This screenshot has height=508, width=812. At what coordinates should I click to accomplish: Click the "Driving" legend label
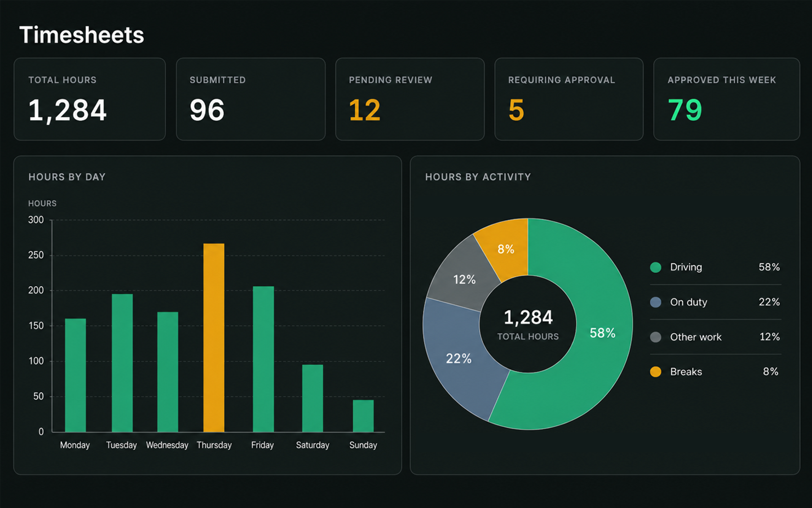(686, 267)
